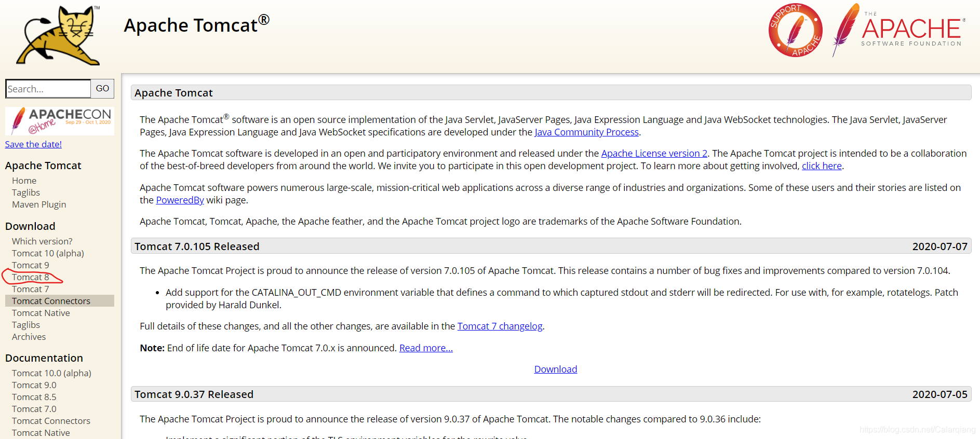
Task: Open Tomcat Native under Download
Action: click(41, 313)
